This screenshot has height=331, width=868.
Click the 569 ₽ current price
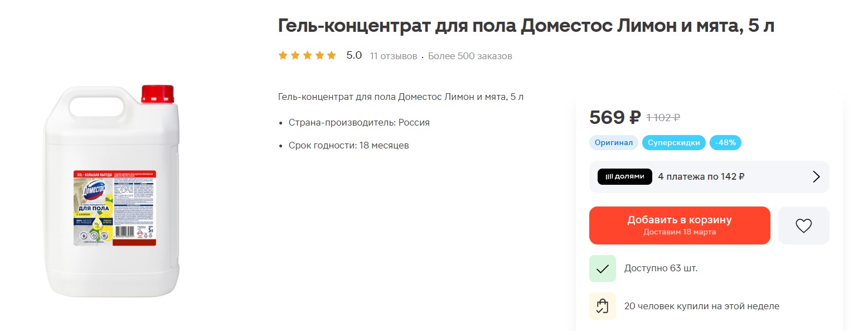click(x=614, y=117)
